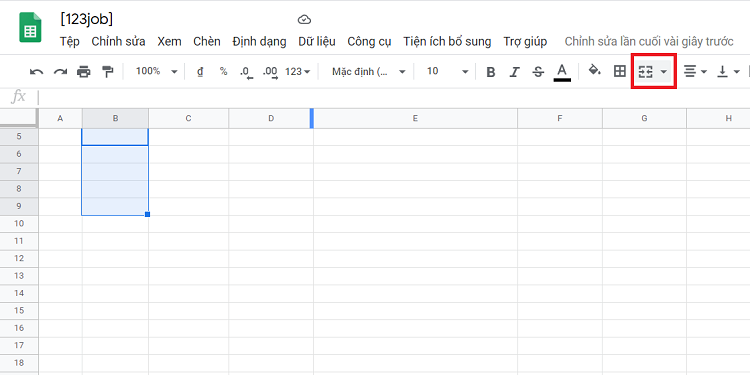Select row 7 header
750x375 pixels.
(19, 171)
